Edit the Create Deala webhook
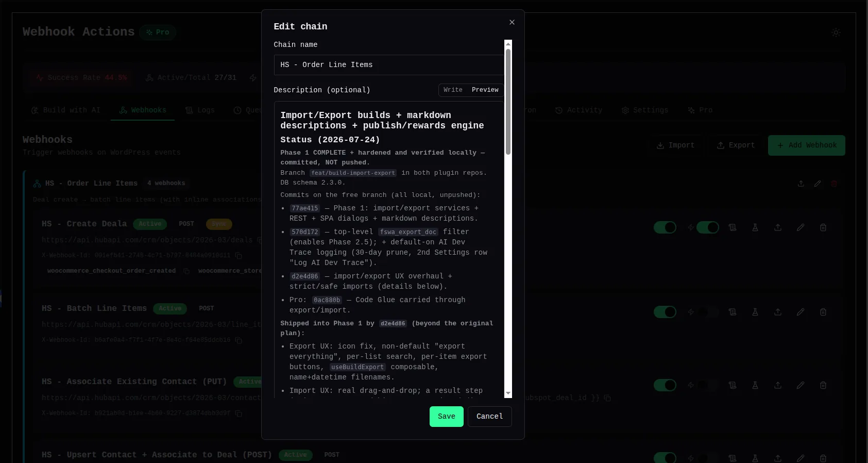The image size is (868, 463). [x=801, y=227]
